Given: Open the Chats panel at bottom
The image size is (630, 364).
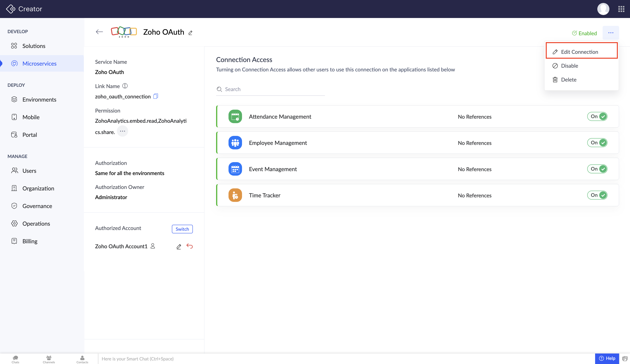Looking at the screenshot, I should coord(15,359).
